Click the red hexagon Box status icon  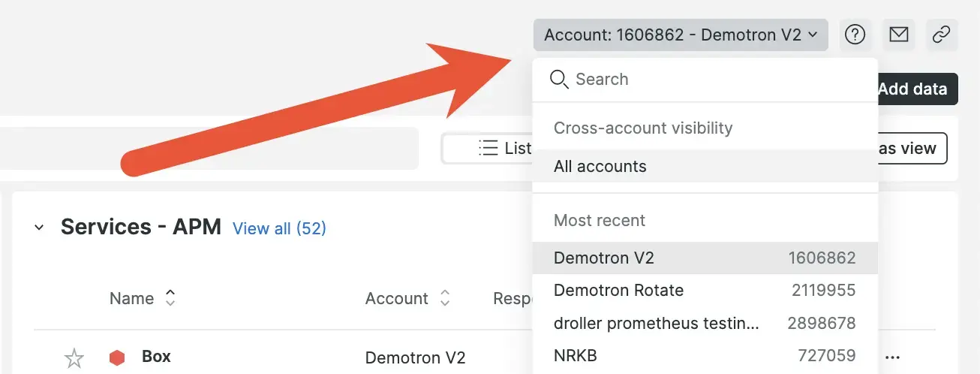pyautogui.click(x=117, y=357)
